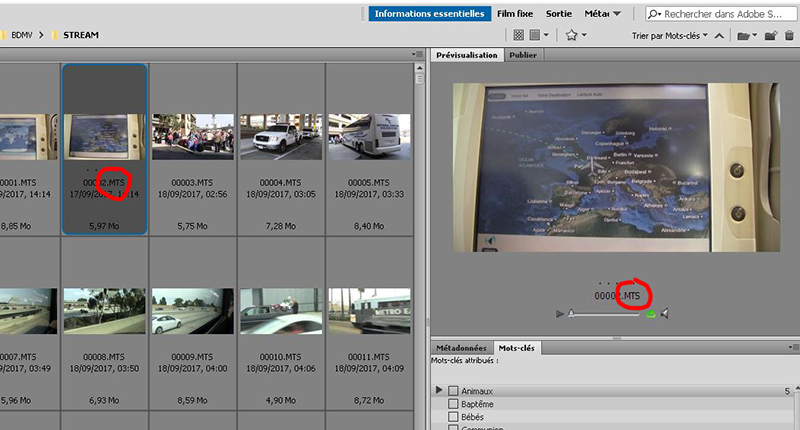Toggle ascending sort order arrow
800x430 pixels.
click(x=719, y=36)
